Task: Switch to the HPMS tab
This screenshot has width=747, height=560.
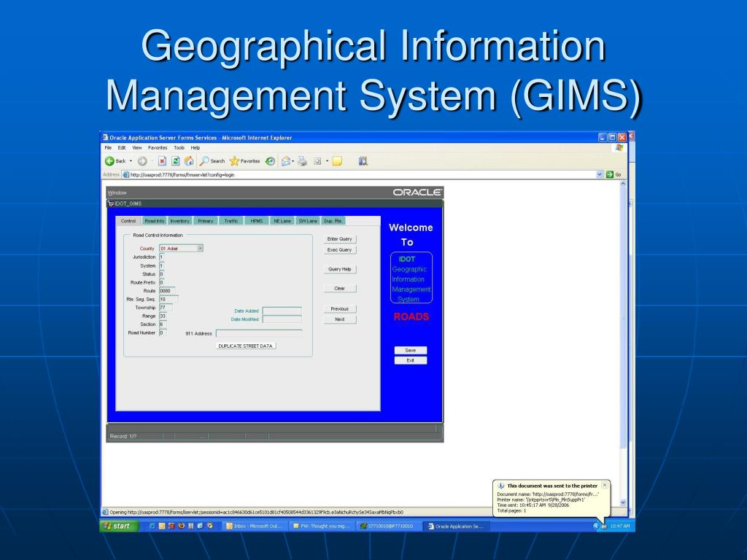Action: point(257,221)
